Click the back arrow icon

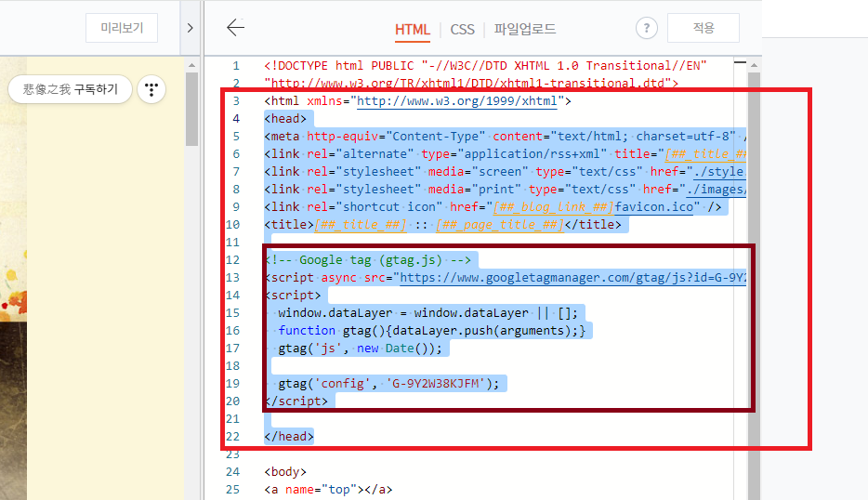point(235,27)
